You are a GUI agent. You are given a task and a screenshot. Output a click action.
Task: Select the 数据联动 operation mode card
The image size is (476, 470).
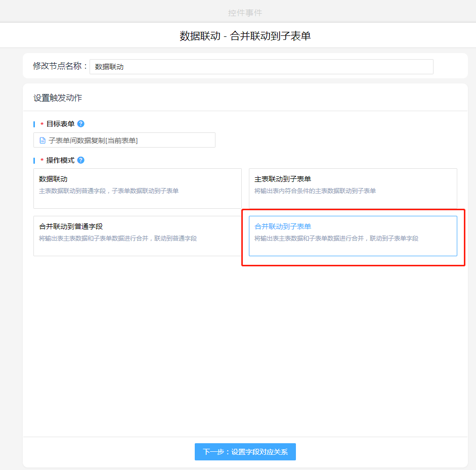137,188
